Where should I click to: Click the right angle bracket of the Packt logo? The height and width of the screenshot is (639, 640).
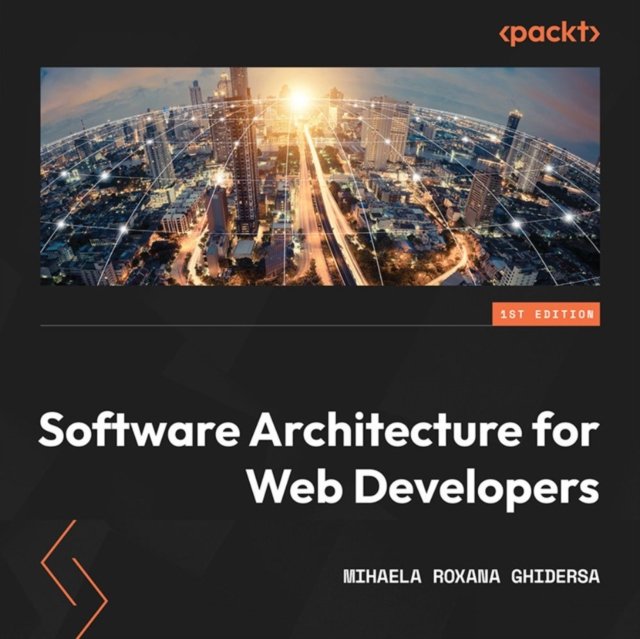pos(594,34)
